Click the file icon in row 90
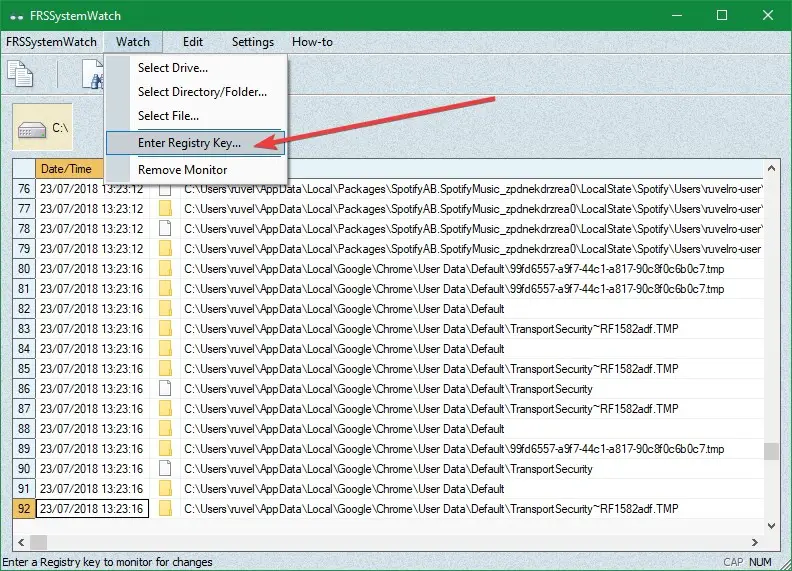This screenshot has width=792, height=571. (x=165, y=468)
